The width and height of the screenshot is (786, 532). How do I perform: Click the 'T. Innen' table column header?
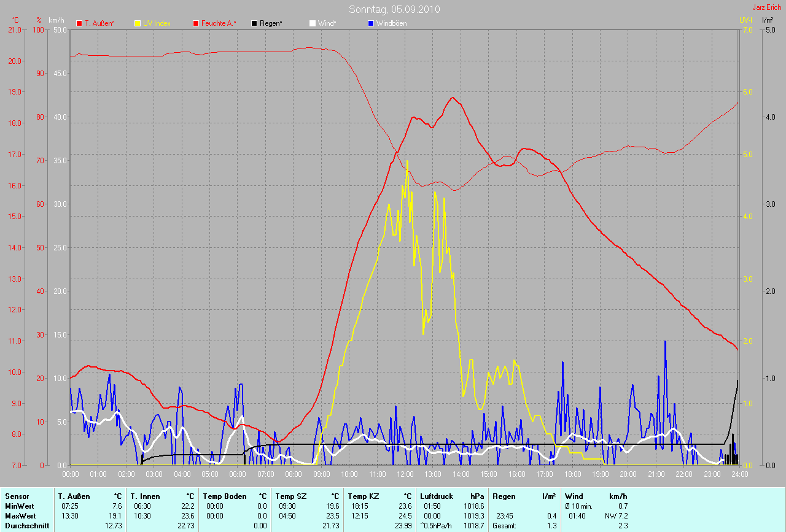point(145,496)
